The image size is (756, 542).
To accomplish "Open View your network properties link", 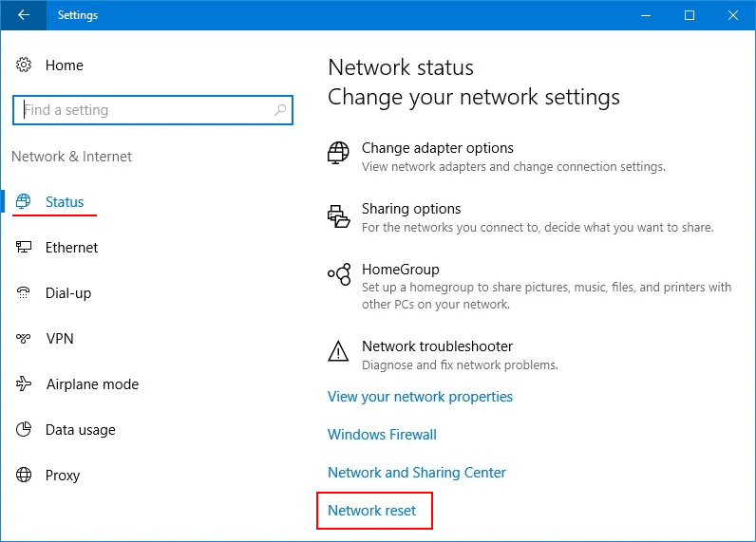I will coord(420,397).
